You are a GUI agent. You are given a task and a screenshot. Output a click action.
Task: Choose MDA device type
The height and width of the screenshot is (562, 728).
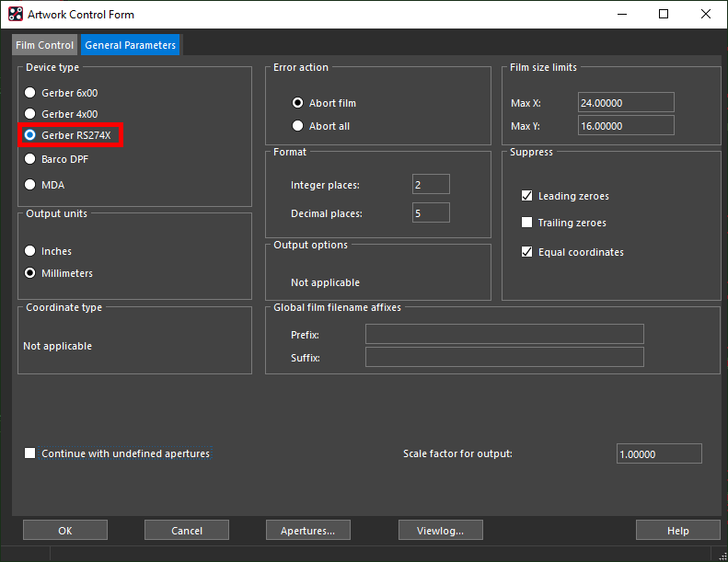(x=30, y=184)
